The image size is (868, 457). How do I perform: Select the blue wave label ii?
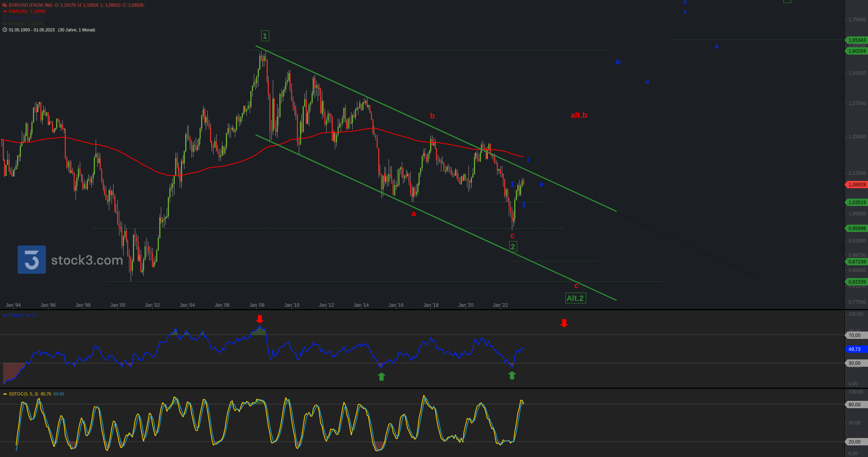click(541, 185)
